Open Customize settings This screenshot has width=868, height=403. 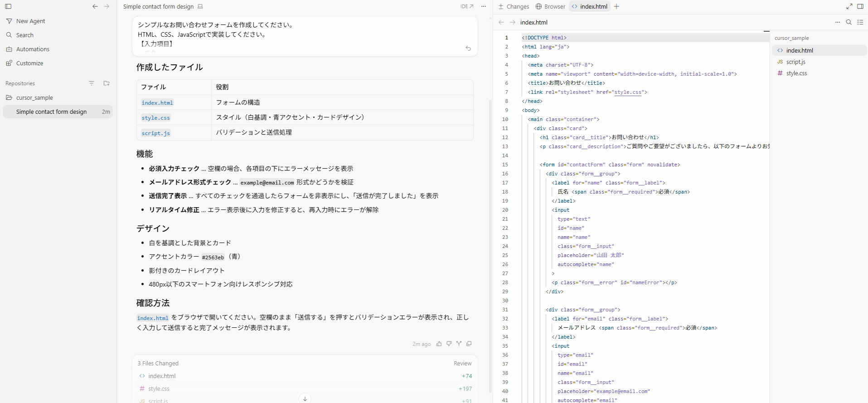pos(29,63)
